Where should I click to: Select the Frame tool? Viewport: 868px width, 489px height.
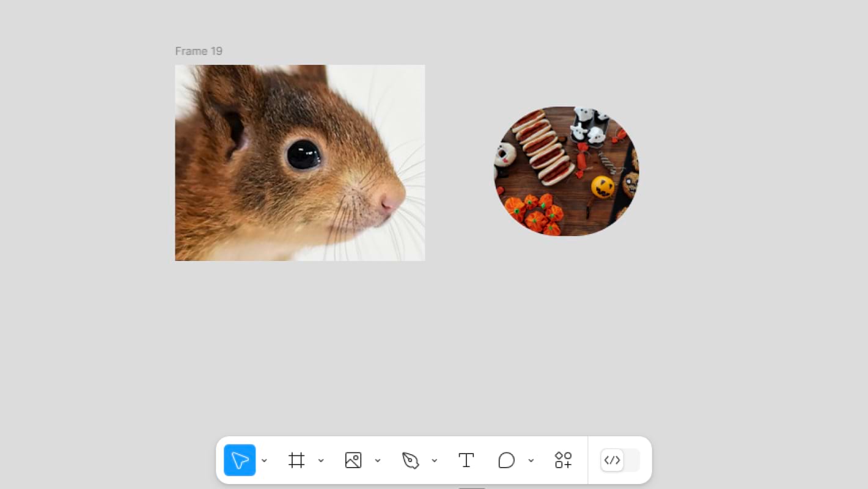(296, 460)
